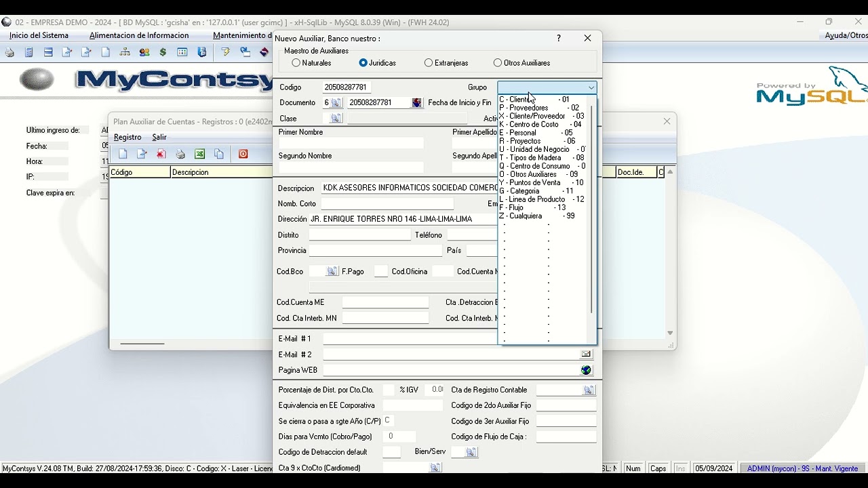Click copy icon in Plan Auxiliar window
The image size is (868, 488).
pyautogui.click(x=218, y=154)
